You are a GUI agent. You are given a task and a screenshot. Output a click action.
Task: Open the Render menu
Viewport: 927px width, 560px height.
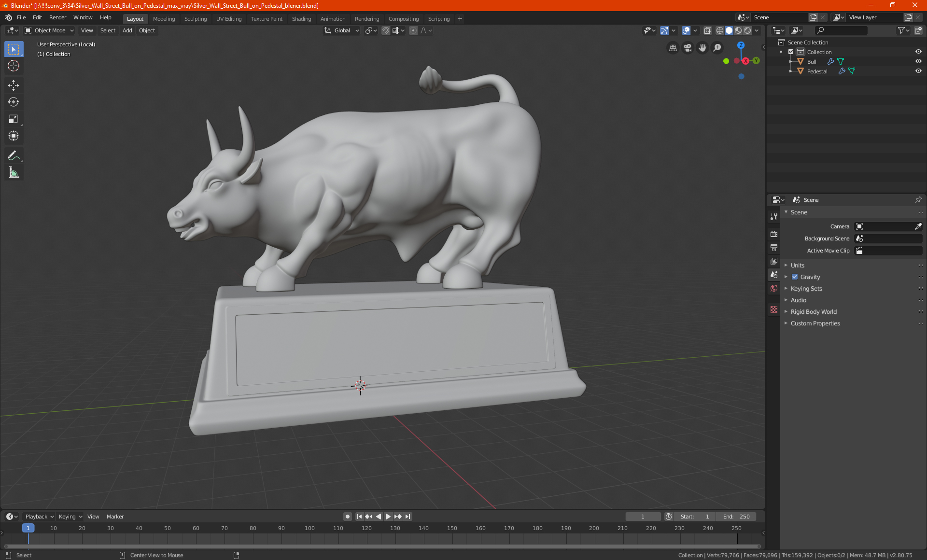point(57,17)
